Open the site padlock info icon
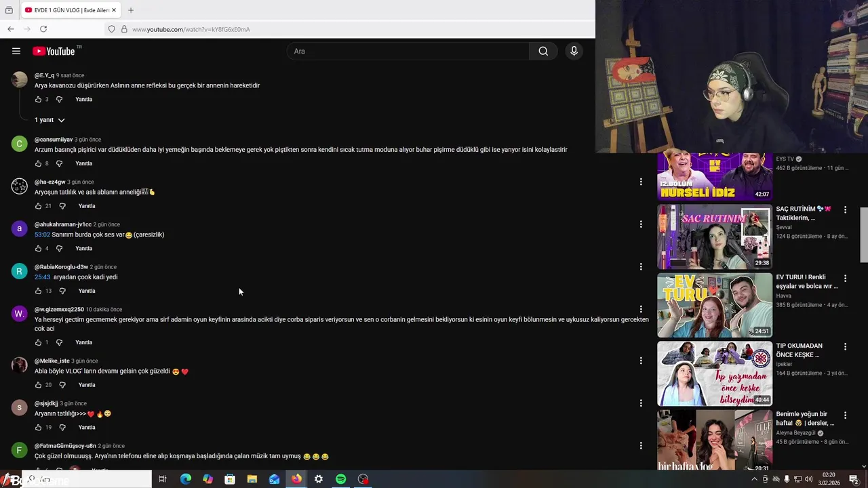This screenshot has width=868, height=488. coord(124,29)
